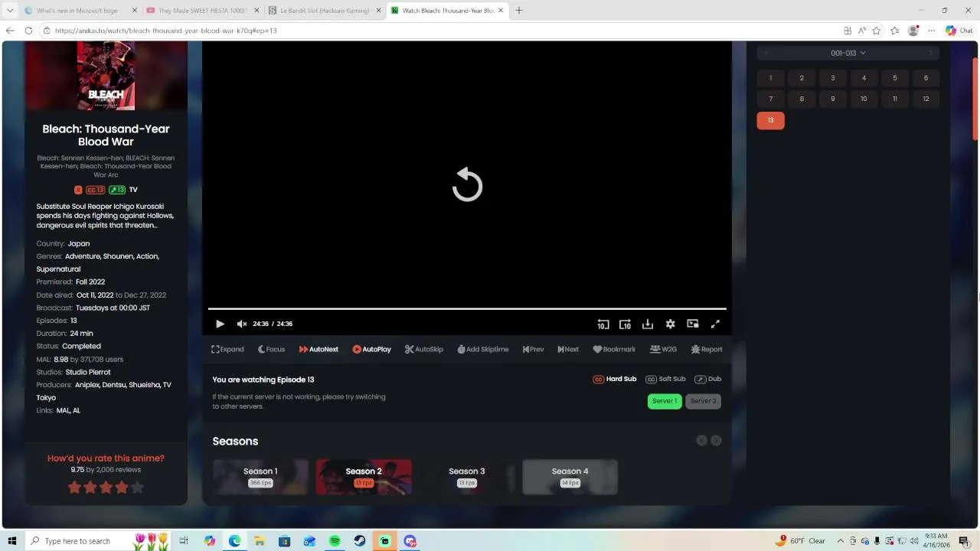Switch to Server 1

(x=665, y=401)
